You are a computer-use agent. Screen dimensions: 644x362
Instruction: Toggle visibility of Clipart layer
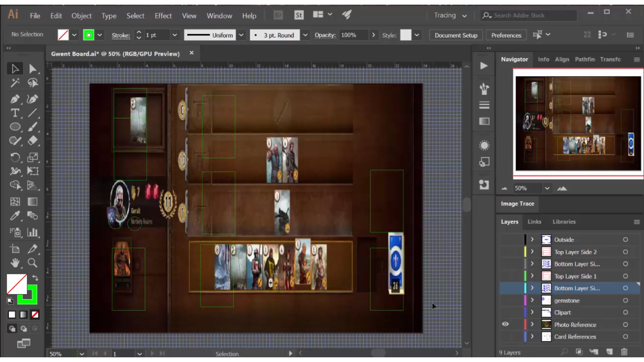(x=505, y=312)
